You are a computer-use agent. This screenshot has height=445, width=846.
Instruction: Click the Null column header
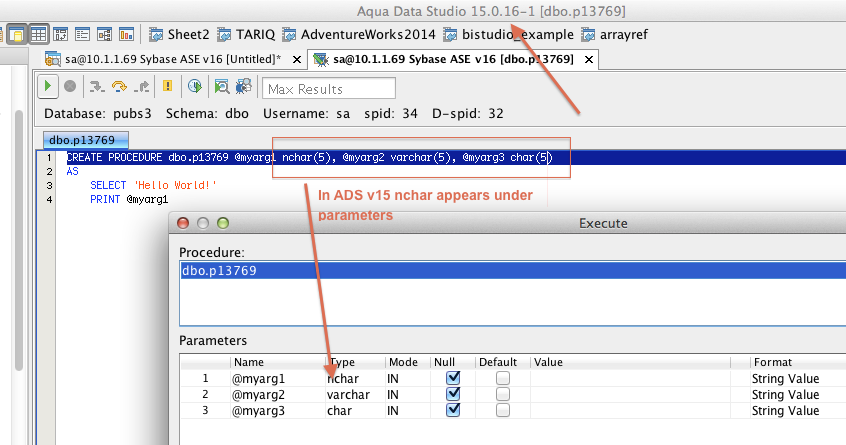click(x=452, y=362)
